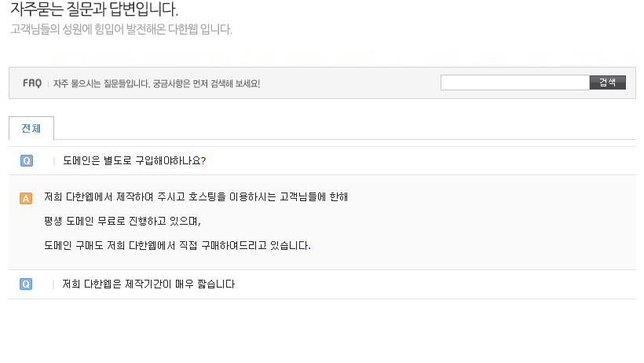Click the hint text 자주 물으시는 질문들입니다

(156, 83)
